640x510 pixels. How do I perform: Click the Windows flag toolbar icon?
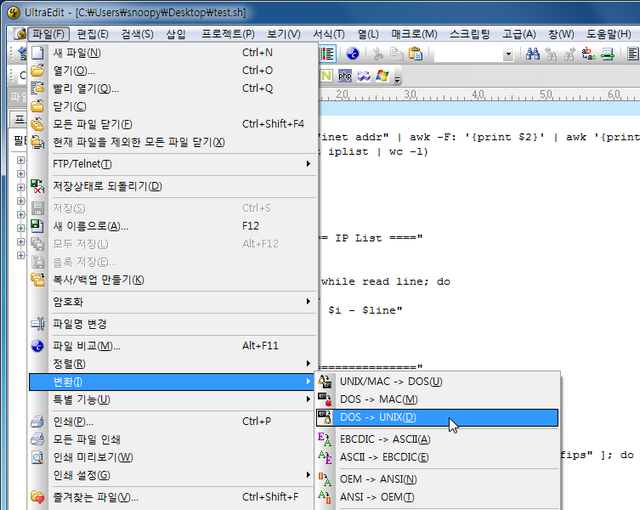point(382,76)
